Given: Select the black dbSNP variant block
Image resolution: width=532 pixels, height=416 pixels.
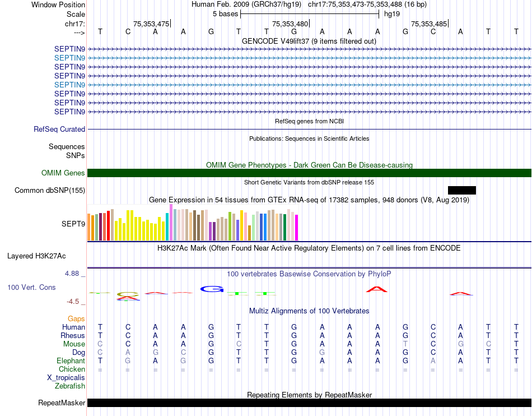Looking at the screenshot, I should pos(462,190).
